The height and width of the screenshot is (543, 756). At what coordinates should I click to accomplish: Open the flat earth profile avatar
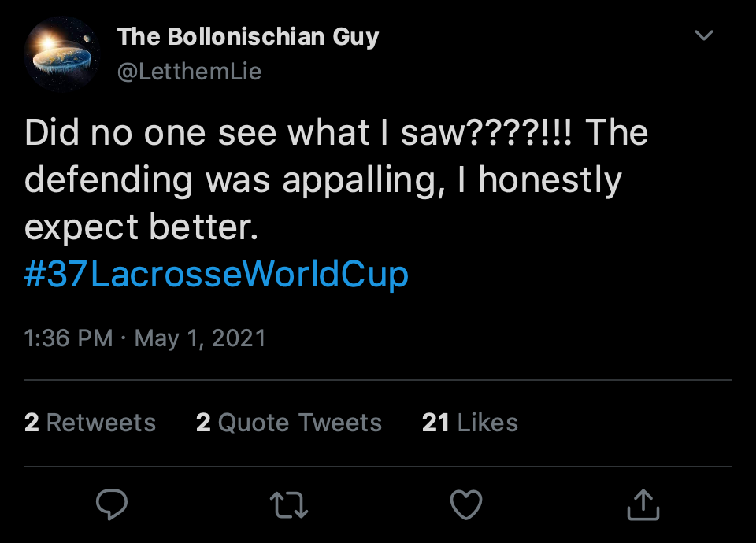tap(62, 54)
